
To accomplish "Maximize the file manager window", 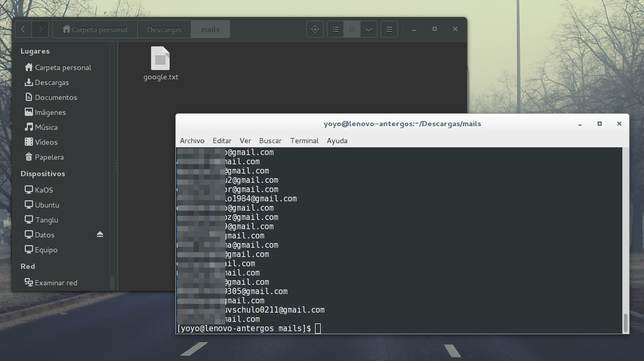I will click(435, 29).
